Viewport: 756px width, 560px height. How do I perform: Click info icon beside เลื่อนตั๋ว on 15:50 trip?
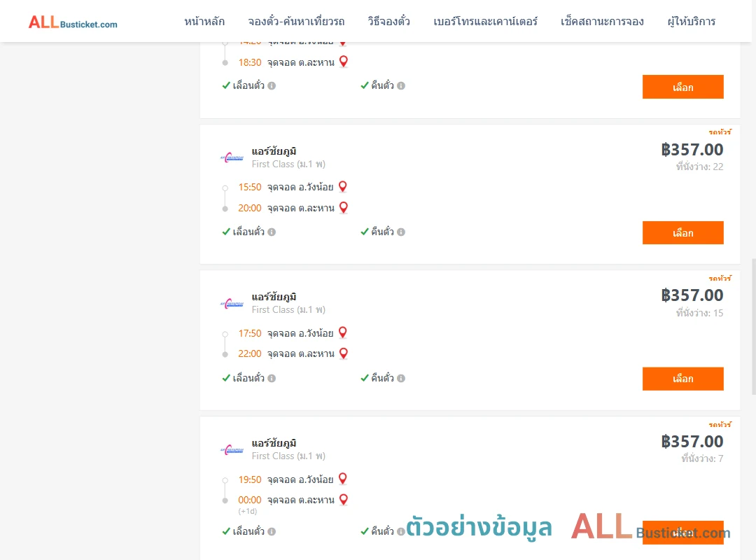point(272,232)
